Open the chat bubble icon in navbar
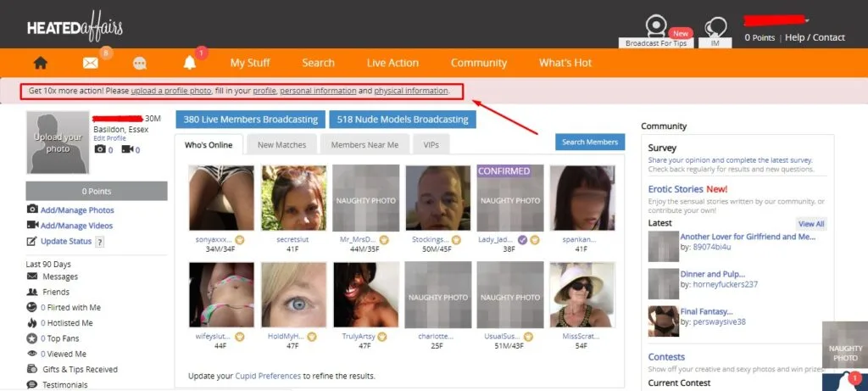868x391 pixels. (140, 64)
